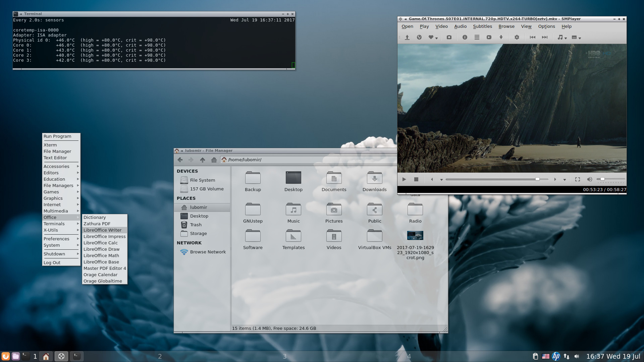Expand the audio track dropdown arrow
Image resolution: width=644 pixels, height=362 pixels.
(566, 38)
